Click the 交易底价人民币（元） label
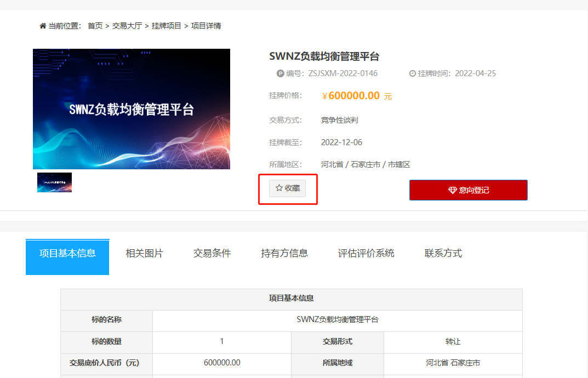 tap(104, 363)
